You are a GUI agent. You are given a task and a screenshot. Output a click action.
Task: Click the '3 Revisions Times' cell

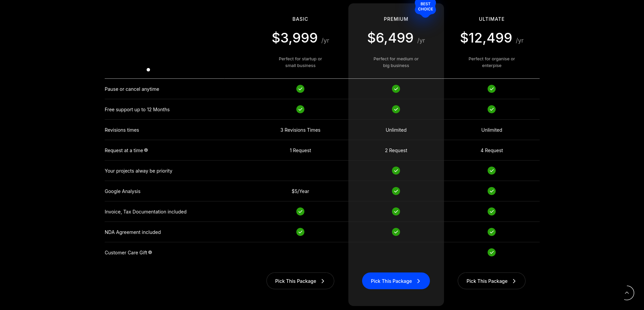(300, 130)
